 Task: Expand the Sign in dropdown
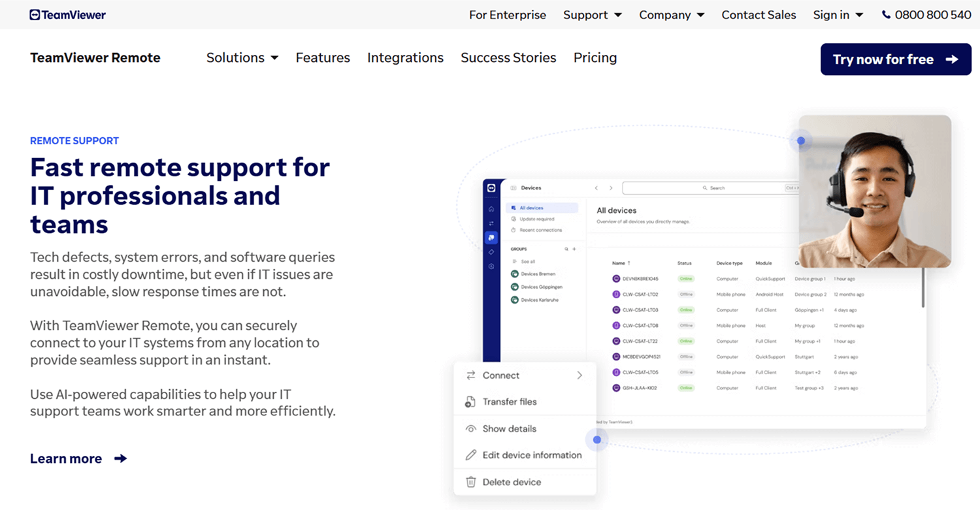tap(838, 14)
